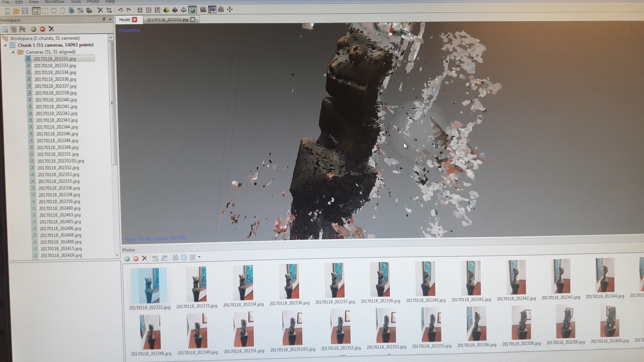
Task: Click the Crop Selection toolbar icon
Action: click(x=109, y=10)
